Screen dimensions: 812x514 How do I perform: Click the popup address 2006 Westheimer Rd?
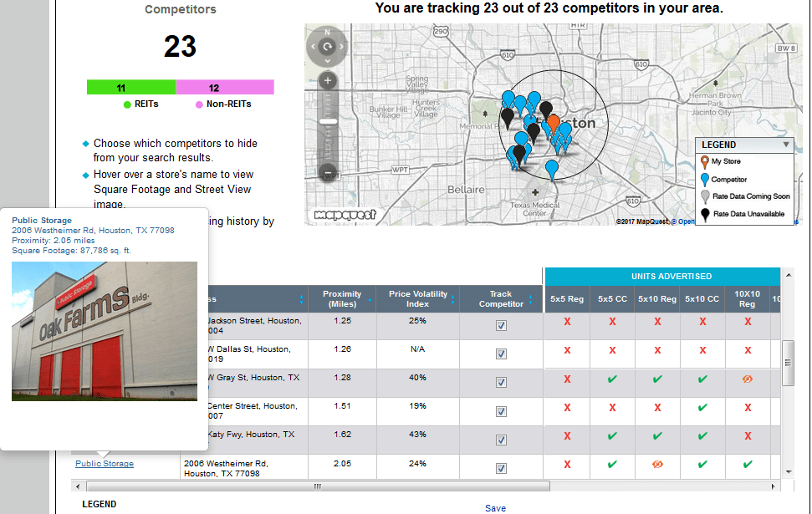click(93, 231)
